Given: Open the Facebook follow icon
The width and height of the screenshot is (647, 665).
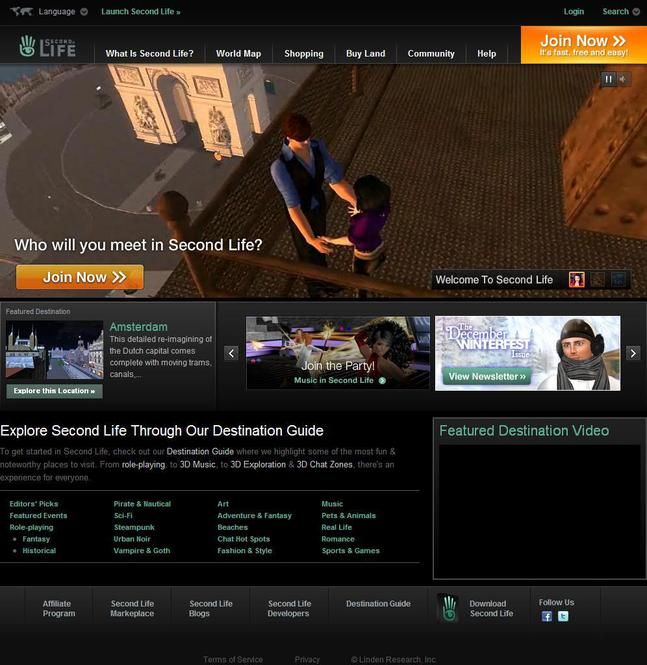Looking at the screenshot, I should pos(547,616).
